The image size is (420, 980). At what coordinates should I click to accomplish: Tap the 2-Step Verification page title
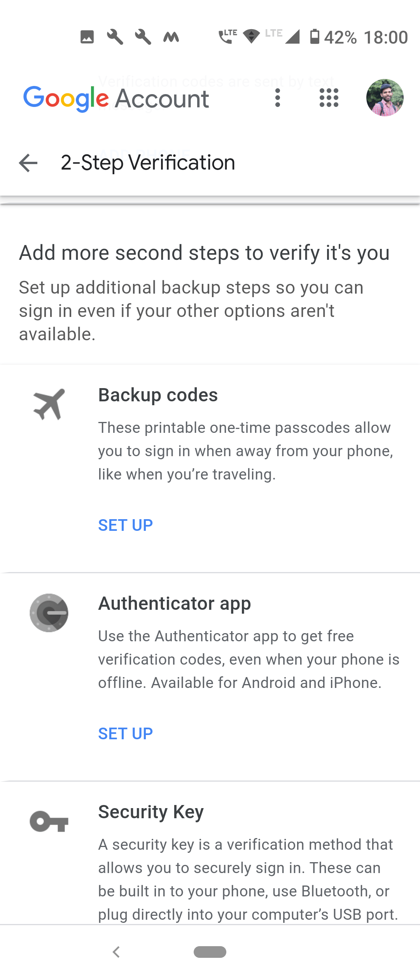148,163
